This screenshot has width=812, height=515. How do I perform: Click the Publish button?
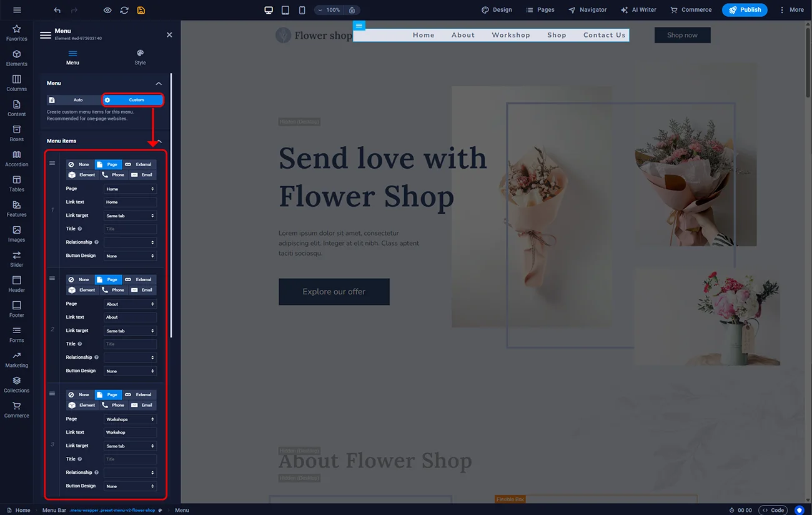(745, 10)
